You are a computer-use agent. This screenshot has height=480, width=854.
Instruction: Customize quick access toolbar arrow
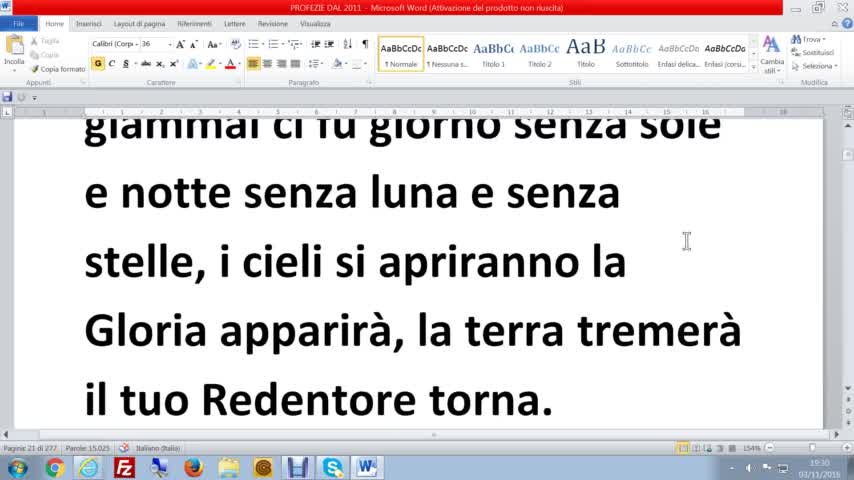[34, 98]
